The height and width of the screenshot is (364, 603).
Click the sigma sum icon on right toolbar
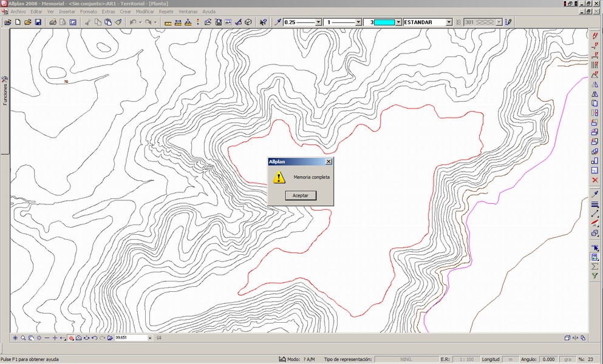(595, 266)
